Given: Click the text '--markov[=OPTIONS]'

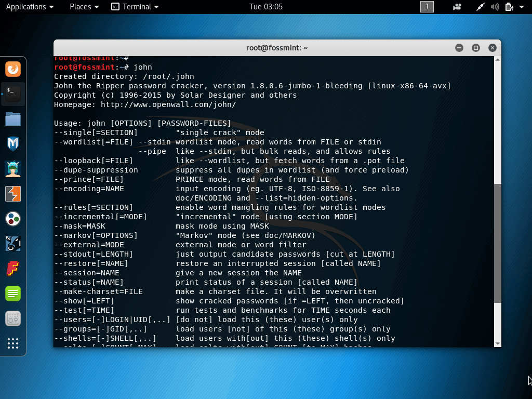Looking at the screenshot, I should click(x=96, y=235).
